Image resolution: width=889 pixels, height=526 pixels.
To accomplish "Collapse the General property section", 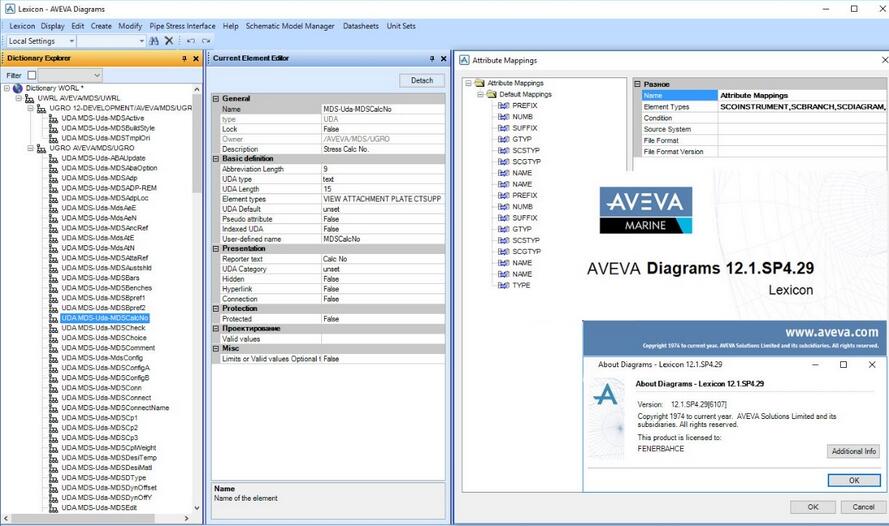I will (215, 99).
